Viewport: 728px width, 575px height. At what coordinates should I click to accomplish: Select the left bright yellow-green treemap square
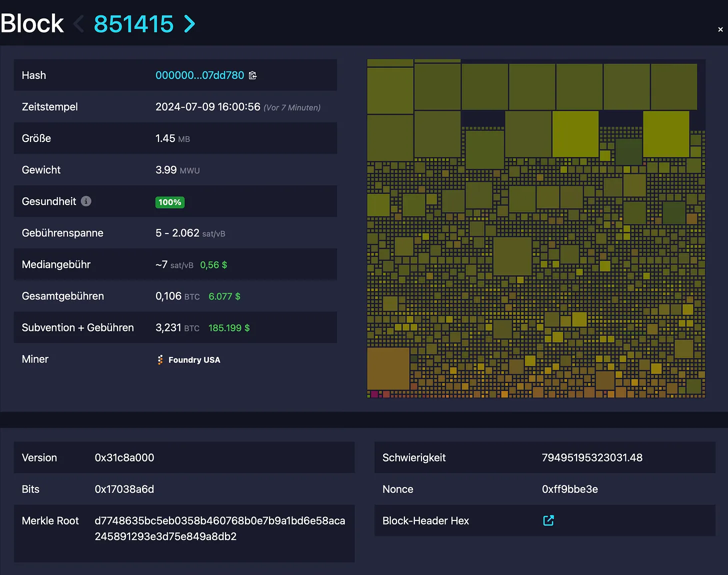click(575, 134)
